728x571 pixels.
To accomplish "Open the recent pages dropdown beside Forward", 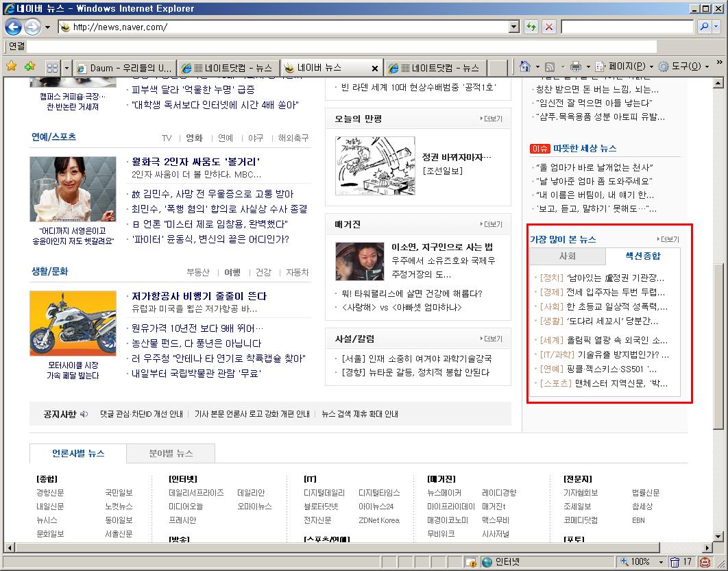I will click(47, 27).
